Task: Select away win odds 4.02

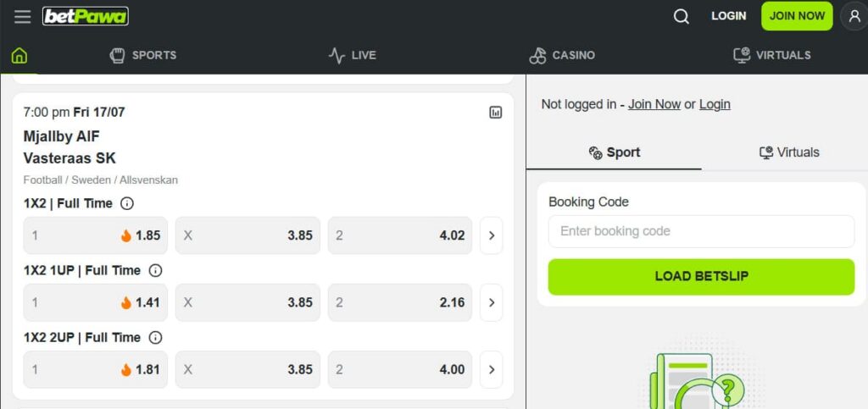Action: [400, 235]
